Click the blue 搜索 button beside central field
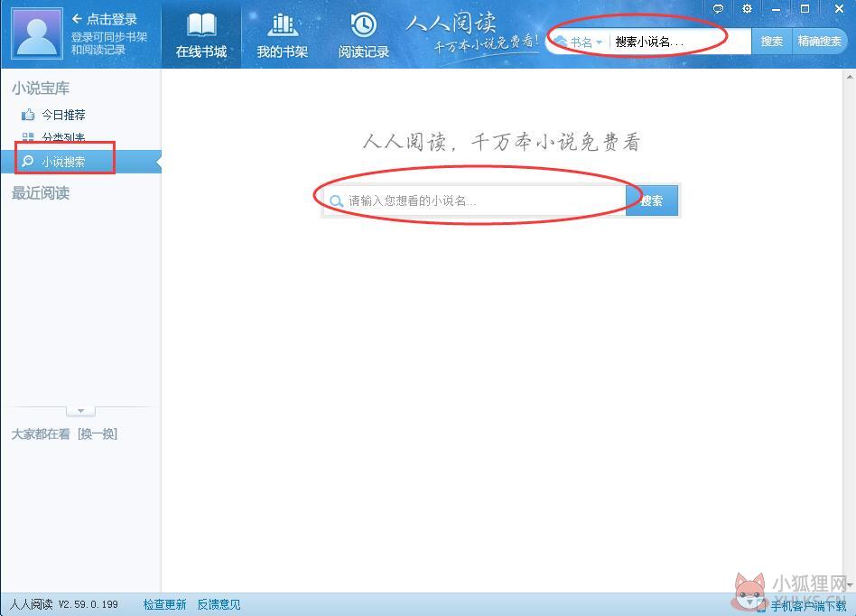The image size is (856, 616). pyautogui.click(x=652, y=201)
